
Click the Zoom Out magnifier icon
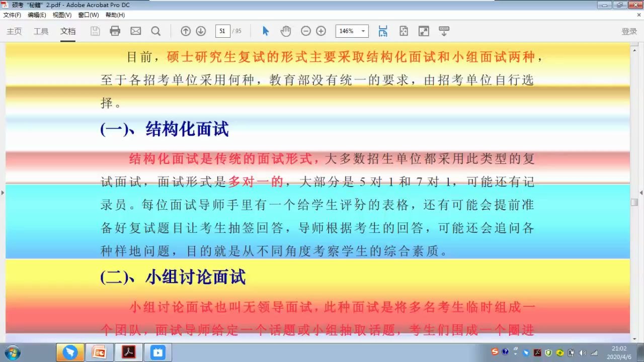[305, 31]
